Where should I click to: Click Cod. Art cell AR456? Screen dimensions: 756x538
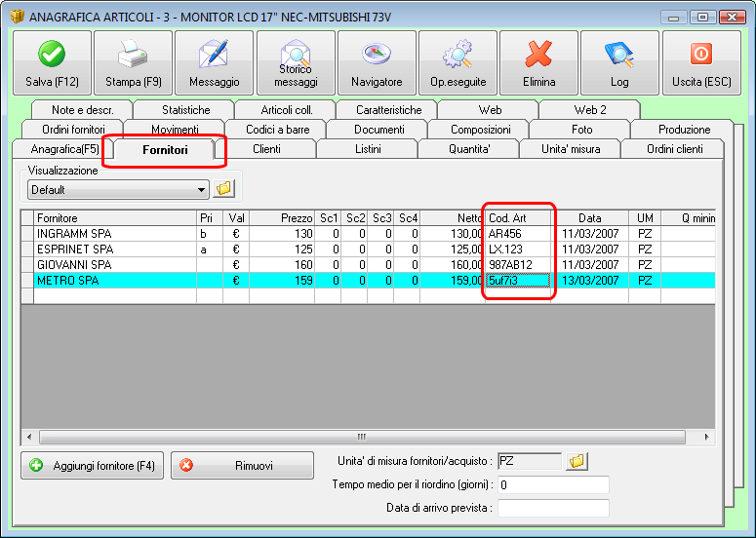pyautogui.click(x=518, y=234)
